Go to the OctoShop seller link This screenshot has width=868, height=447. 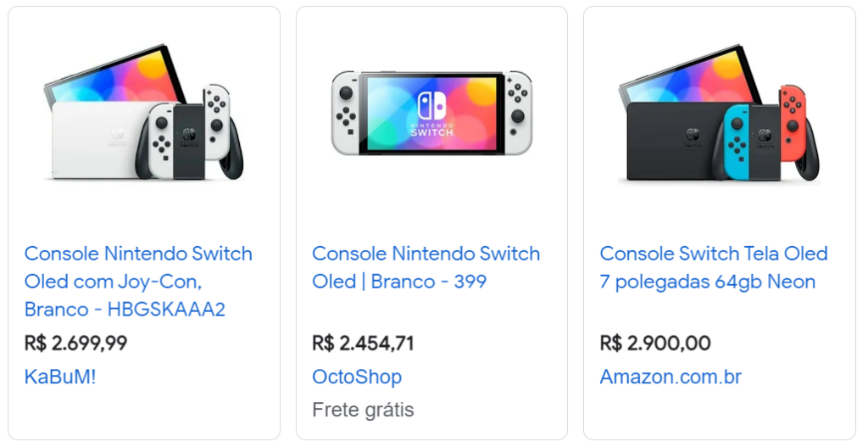(356, 377)
